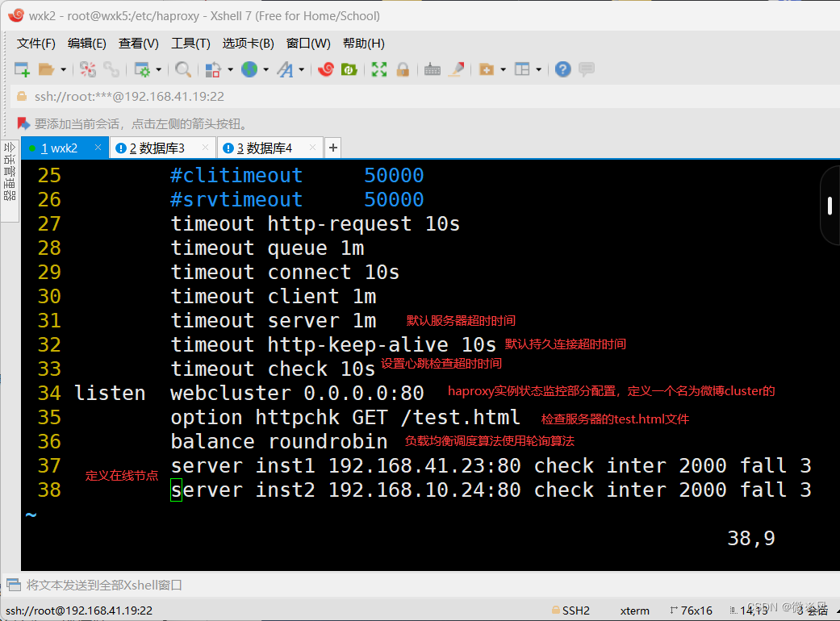Open the session properties dialog

pos(142,69)
